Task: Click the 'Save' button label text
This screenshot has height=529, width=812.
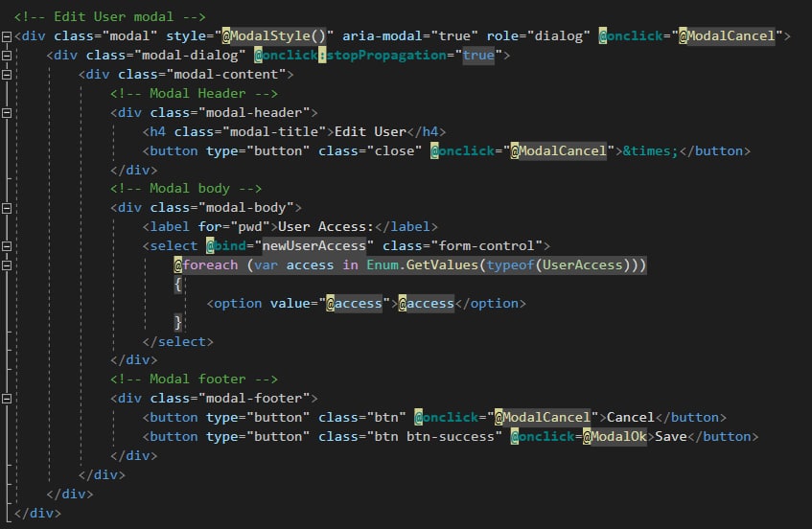Action: (671, 437)
